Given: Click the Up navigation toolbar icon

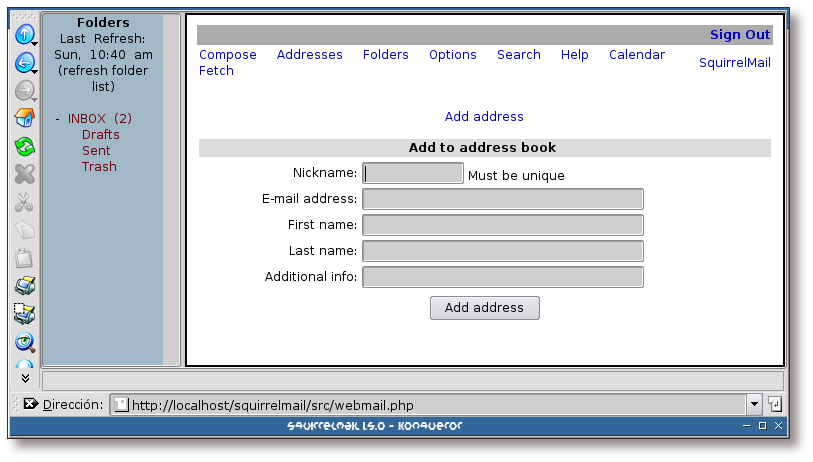Looking at the screenshot, I should tap(24, 35).
